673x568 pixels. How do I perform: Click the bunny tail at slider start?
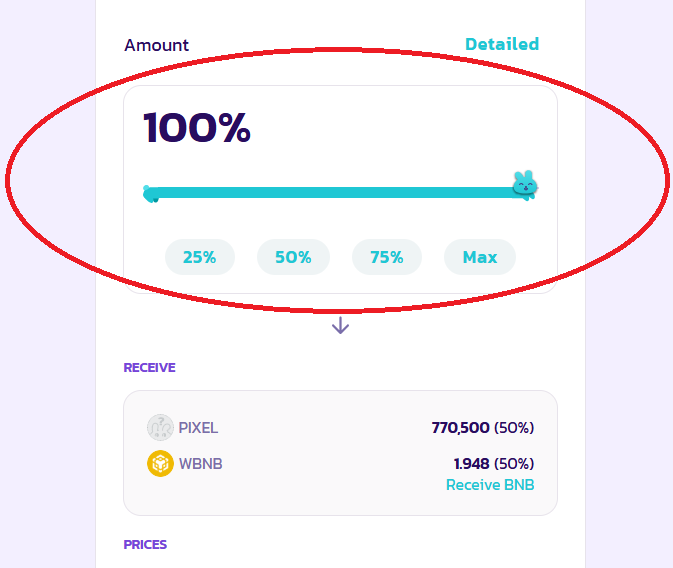[x=150, y=194]
